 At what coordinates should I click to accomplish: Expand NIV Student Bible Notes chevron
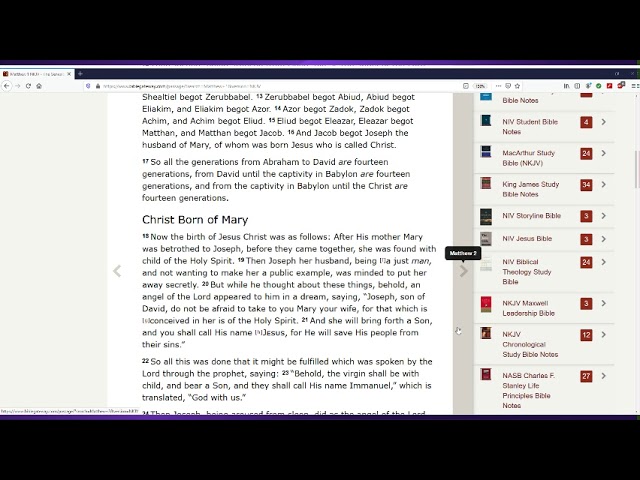pos(604,122)
